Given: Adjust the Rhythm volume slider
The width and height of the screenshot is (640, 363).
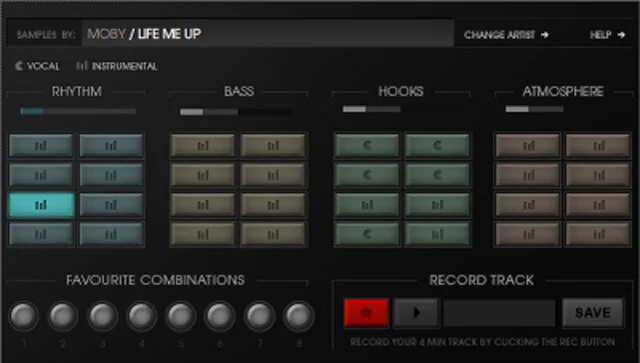Looking at the screenshot, I should point(78,111).
